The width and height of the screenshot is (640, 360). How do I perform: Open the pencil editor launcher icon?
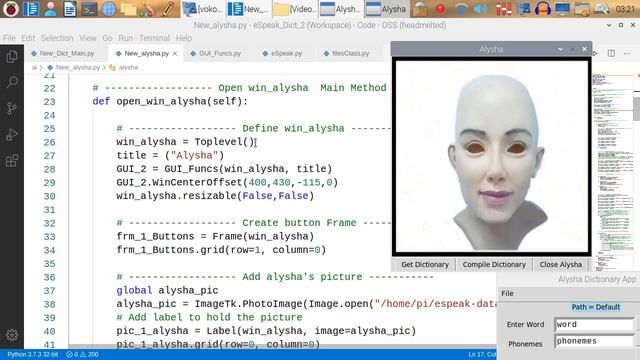(168, 9)
